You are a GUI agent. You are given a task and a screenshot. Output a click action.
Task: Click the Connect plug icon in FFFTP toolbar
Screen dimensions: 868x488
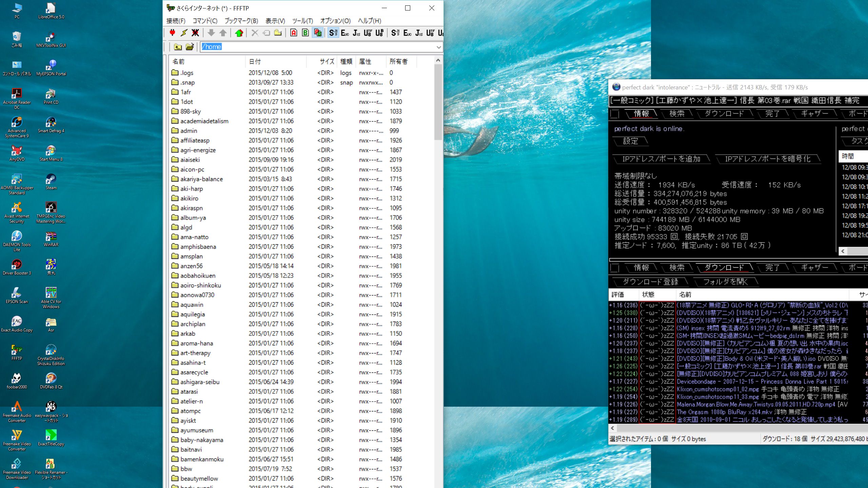tap(172, 33)
